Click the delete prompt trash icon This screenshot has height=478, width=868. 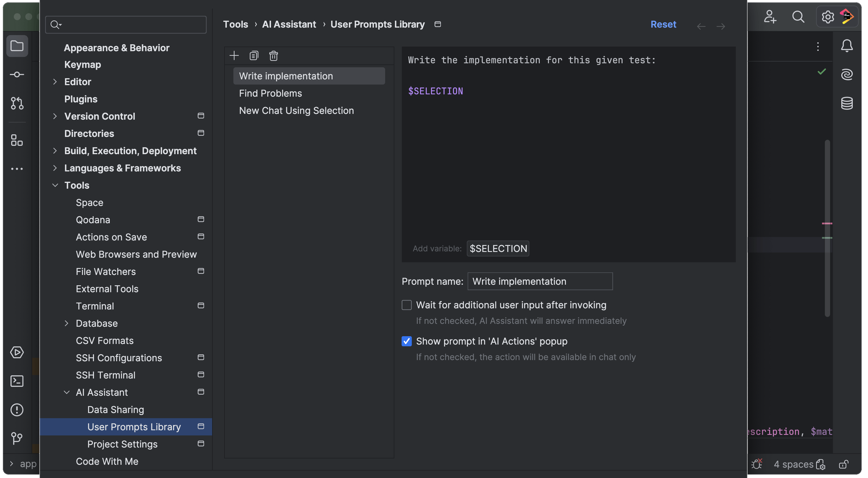click(273, 56)
